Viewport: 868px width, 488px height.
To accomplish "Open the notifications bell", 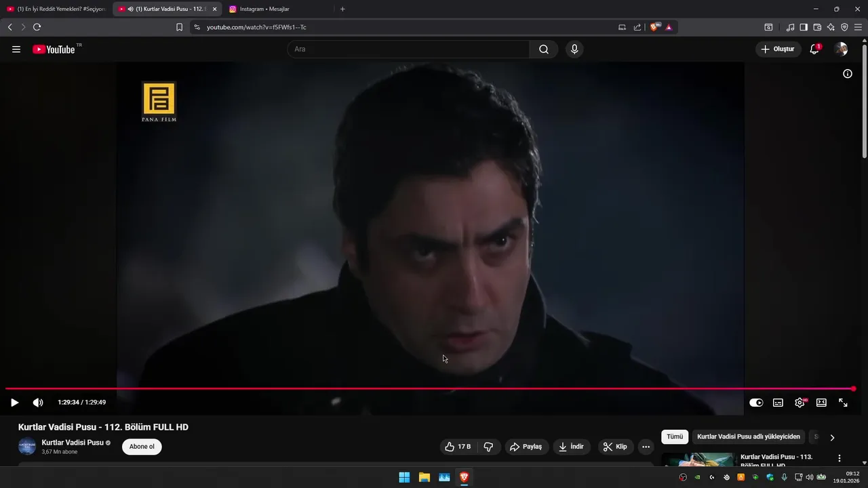I will [x=814, y=49].
